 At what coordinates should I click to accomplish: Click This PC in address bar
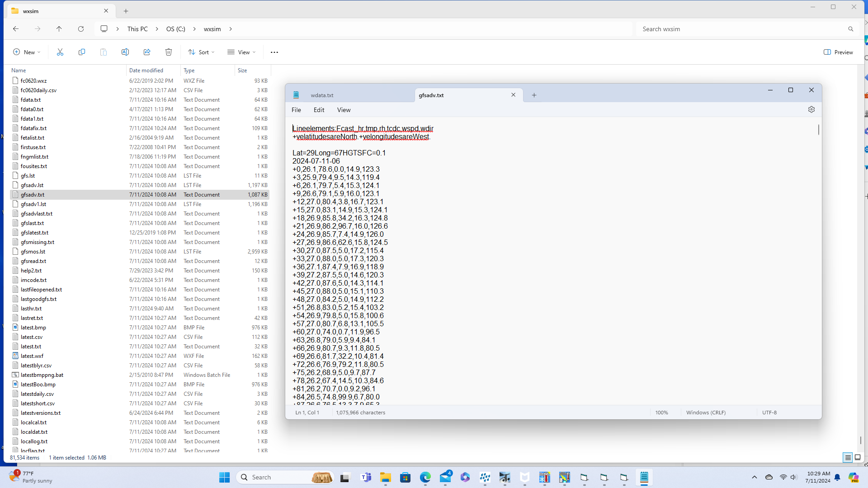[x=137, y=29]
